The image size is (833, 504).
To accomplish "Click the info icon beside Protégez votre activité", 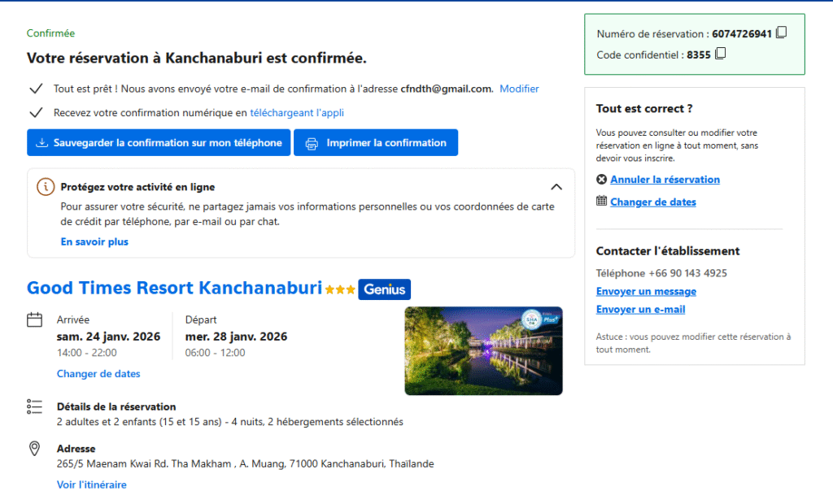I will tap(46, 187).
